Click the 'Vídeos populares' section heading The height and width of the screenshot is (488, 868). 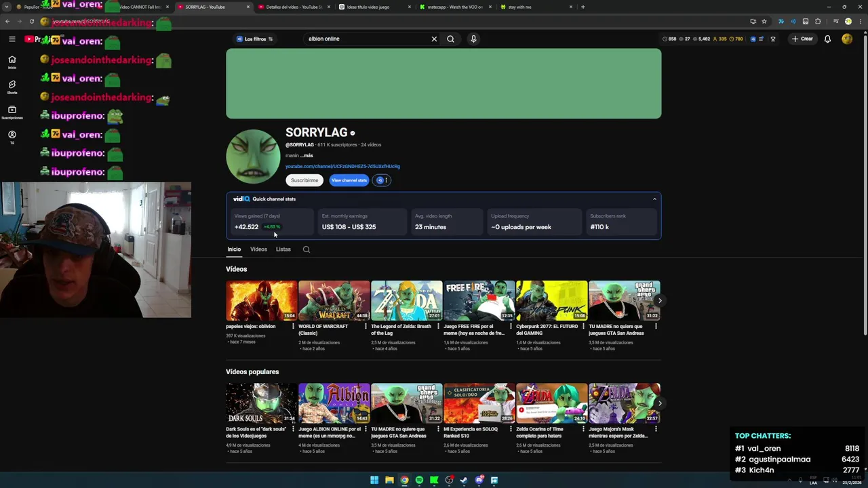[252, 372]
